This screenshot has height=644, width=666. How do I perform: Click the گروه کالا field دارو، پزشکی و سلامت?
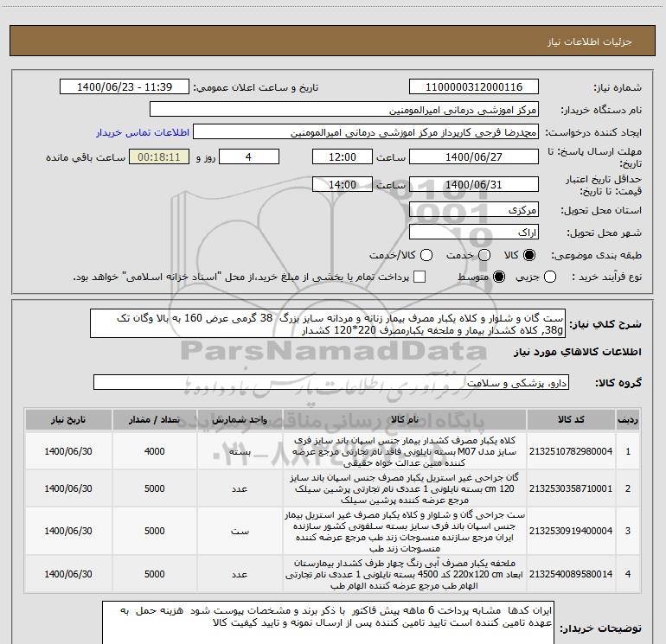click(x=331, y=382)
